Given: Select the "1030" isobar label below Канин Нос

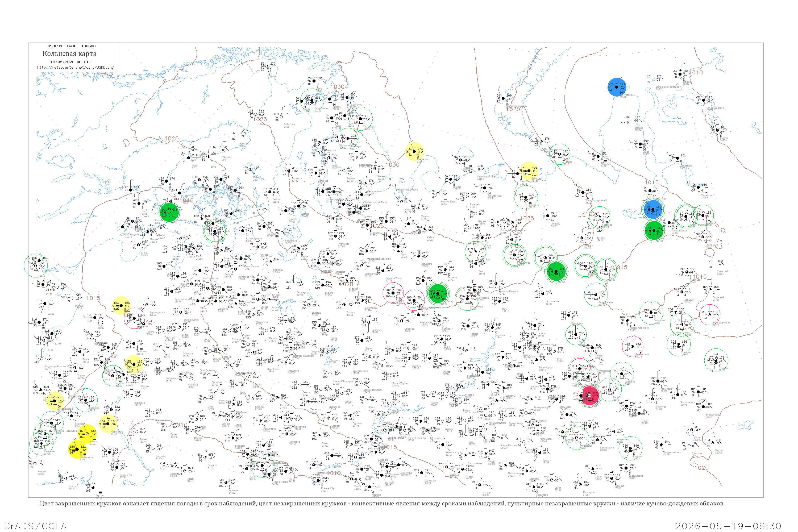Looking at the screenshot, I should coord(392,165).
